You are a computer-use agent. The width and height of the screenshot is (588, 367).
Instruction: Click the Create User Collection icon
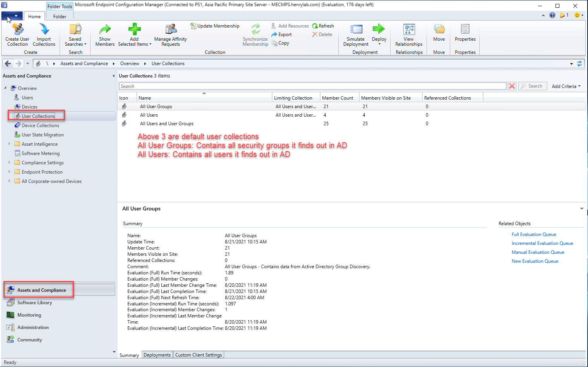coord(17,30)
